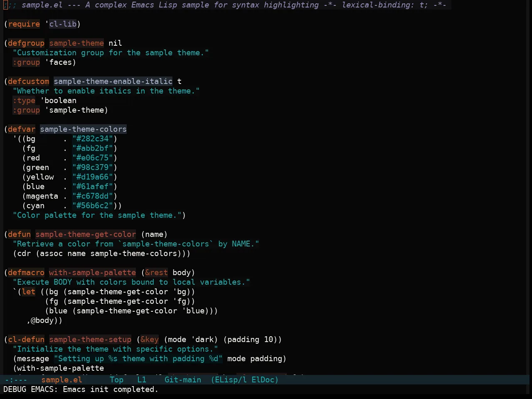Click sample-theme-get-color name on the defun line
Viewport: 532px width, 399px height.
tap(86, 234)
